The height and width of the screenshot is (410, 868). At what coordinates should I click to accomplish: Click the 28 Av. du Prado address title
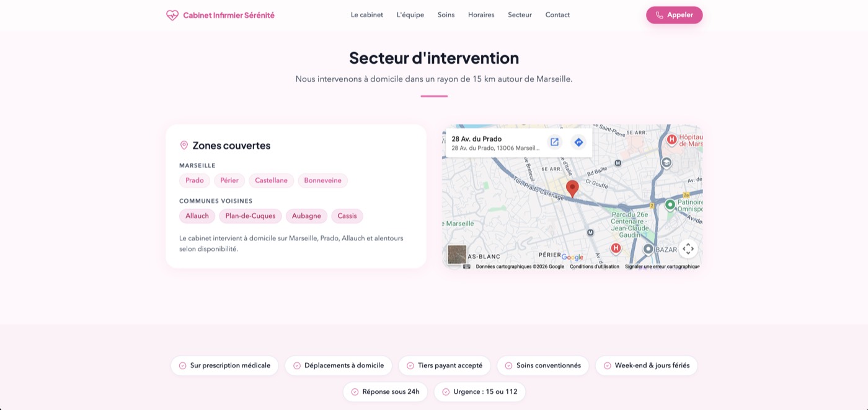[x=477, y=139]
